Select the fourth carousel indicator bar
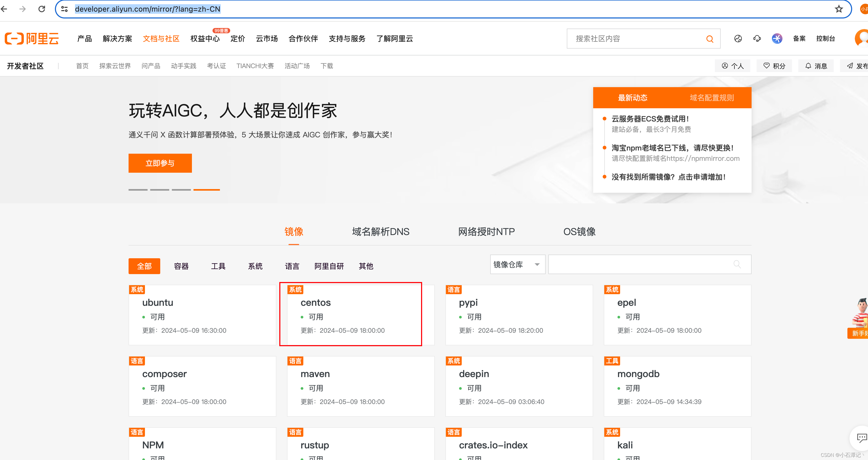The height and width of the screenshot is (460, 868). pos(206,190)
